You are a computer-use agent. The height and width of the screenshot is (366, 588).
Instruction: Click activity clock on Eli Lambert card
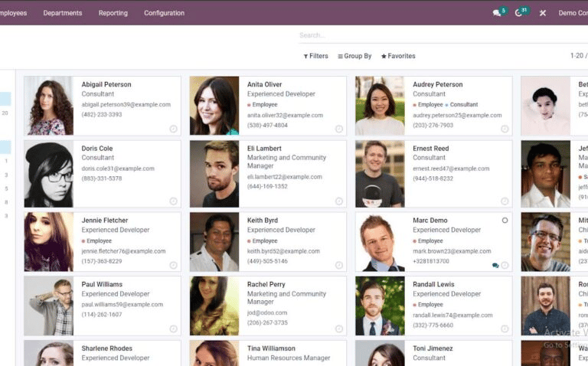click(339, 201)
